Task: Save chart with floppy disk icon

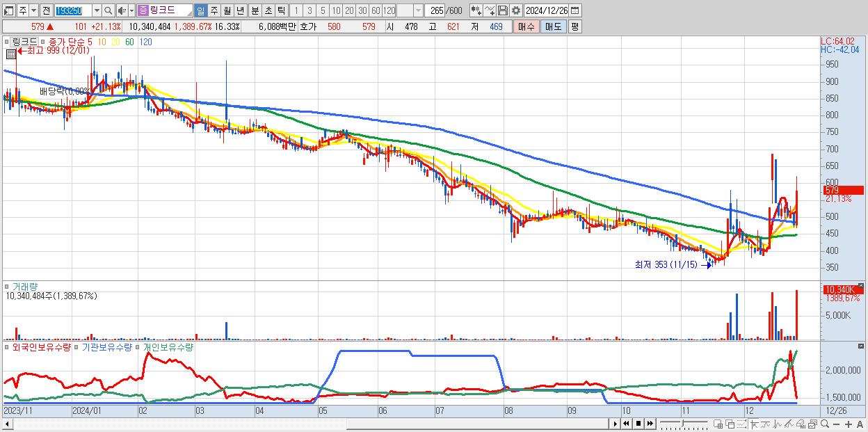Action: tap(503, 11)
